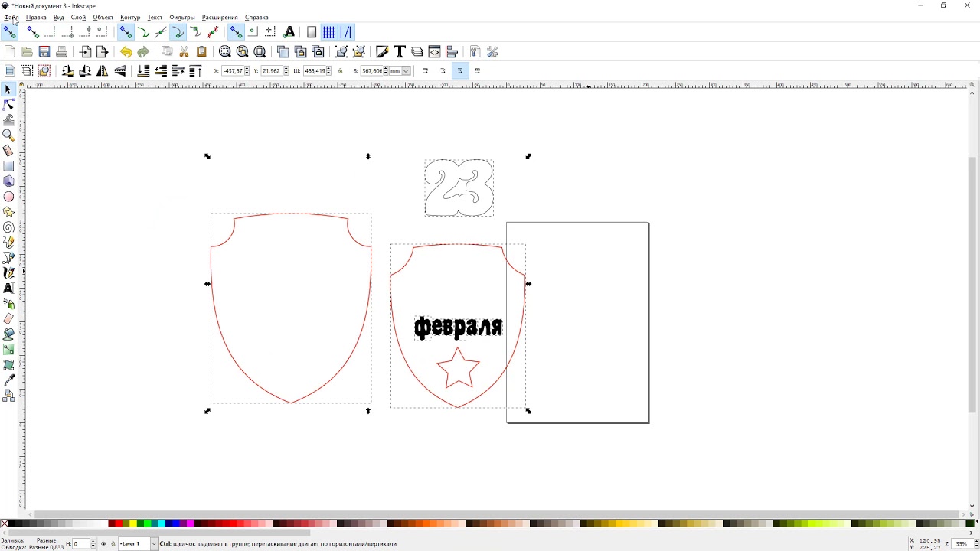Select the Gradient tool
Screen dimensions: 980x551
(x=8, y=350)
